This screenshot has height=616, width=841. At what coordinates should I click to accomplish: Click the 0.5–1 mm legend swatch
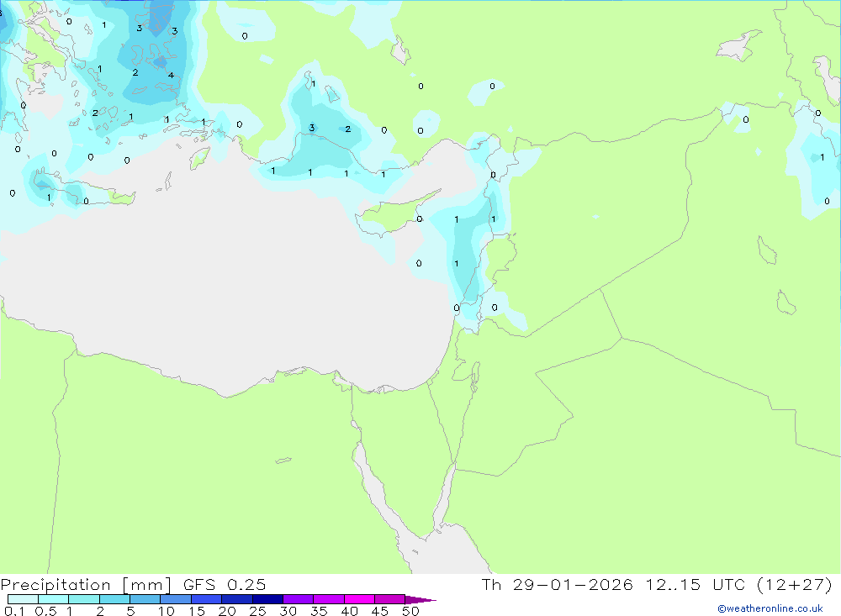pyautogui.click(x=54, y=599)
